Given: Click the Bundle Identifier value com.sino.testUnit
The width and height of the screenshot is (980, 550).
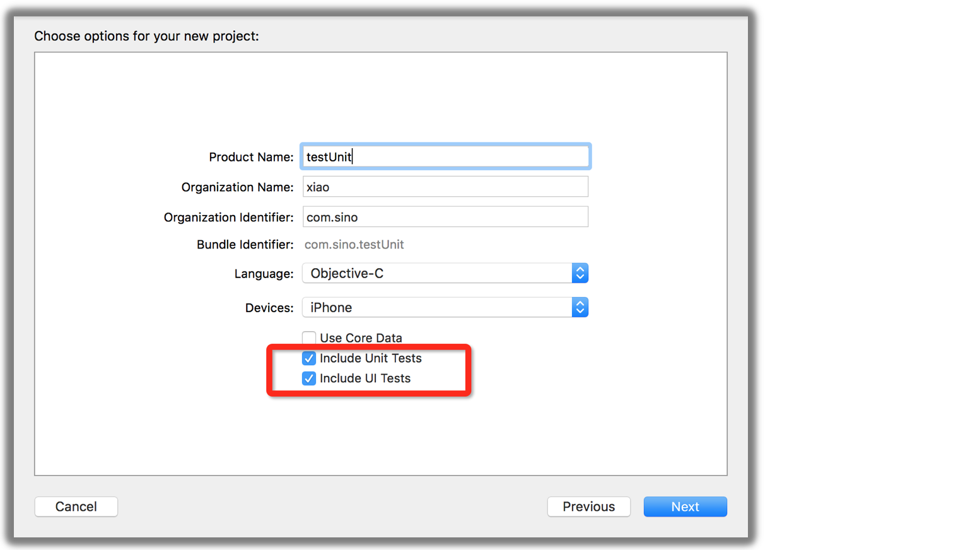Looking at the screenshot, I should coord(354,245).
